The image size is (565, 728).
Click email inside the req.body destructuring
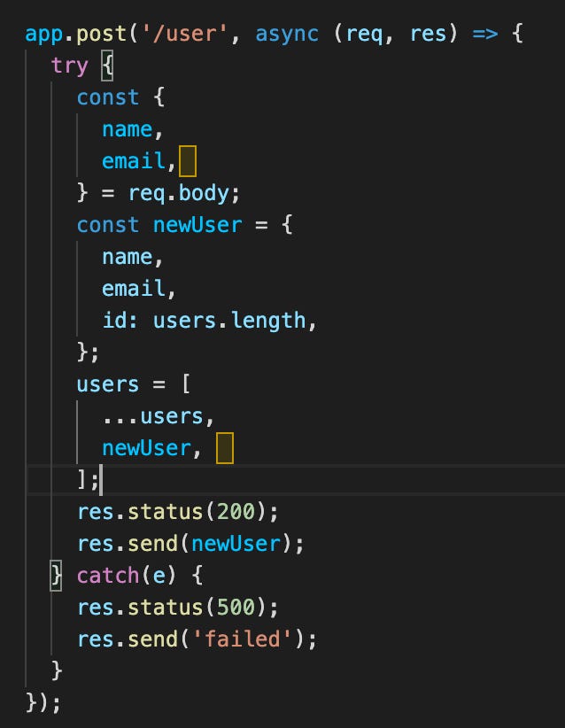tap(134, 161)
